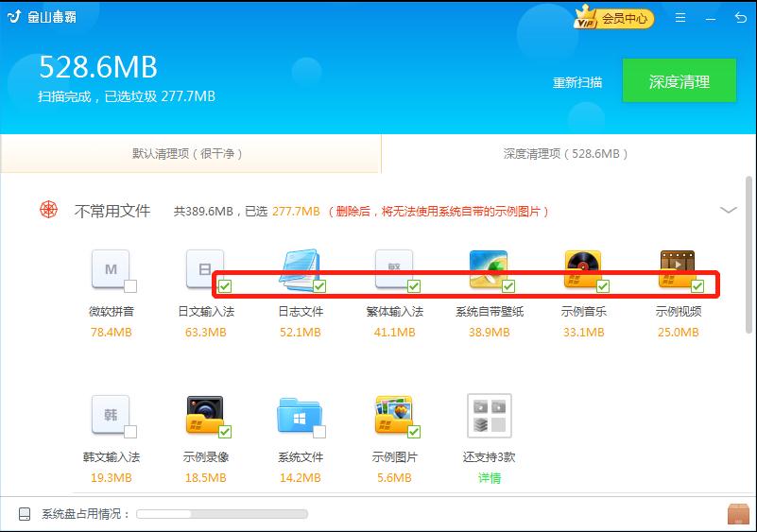
Task: Check the 韩文输入法 checkbox
Action: tap(130, 432)
